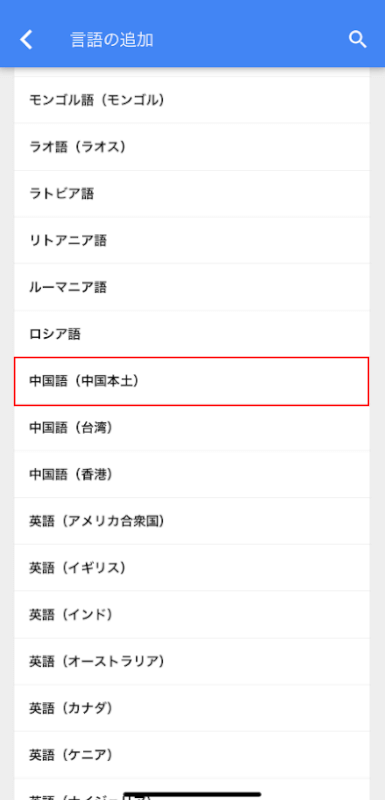This screenshot has width=385, height=800.
Task: Pick 英語（カナダ）language
Action: pos(192,708)
